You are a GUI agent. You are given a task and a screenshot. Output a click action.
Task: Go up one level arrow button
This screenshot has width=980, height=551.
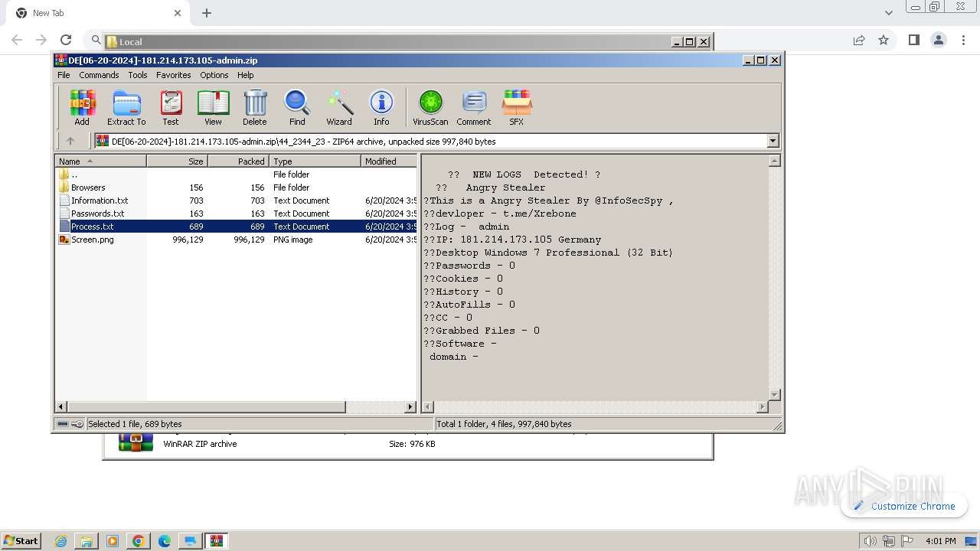(70, 141)
